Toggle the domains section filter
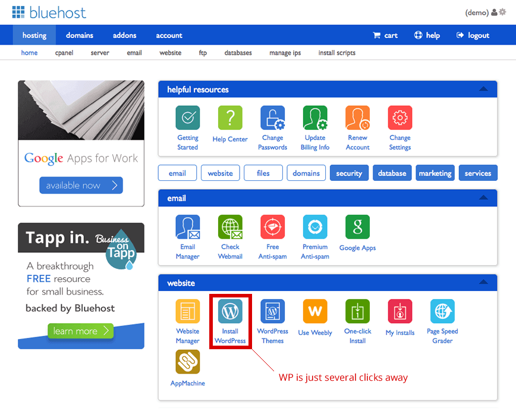Image resolution: width=516 pixels, height=420 pixels. click(306, 173)
